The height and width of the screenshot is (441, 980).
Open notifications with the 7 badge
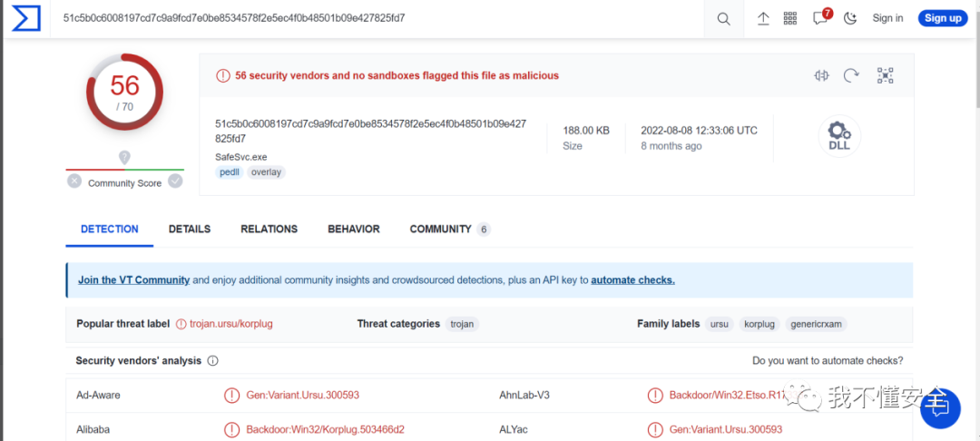click(x=820, y=18)
